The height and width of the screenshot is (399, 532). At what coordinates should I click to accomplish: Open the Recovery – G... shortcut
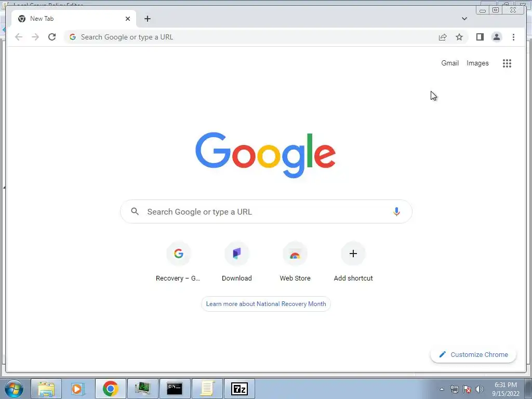coord(179,262)
